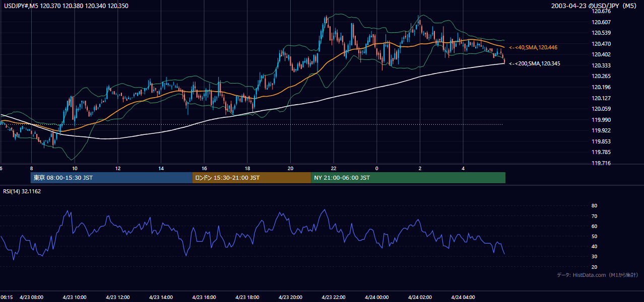Click price axis label 120.196
This screenshot has width=644, height=302.
coord(602,87)
